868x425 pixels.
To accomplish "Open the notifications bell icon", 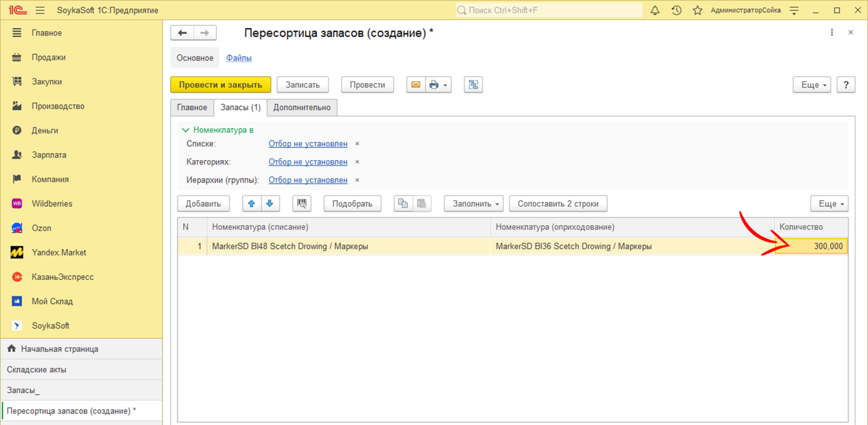I will tap(655, 10).
